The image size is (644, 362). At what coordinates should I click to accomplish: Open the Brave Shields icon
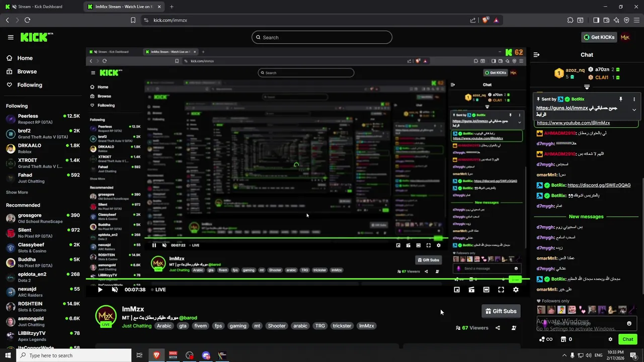(485, 20)
